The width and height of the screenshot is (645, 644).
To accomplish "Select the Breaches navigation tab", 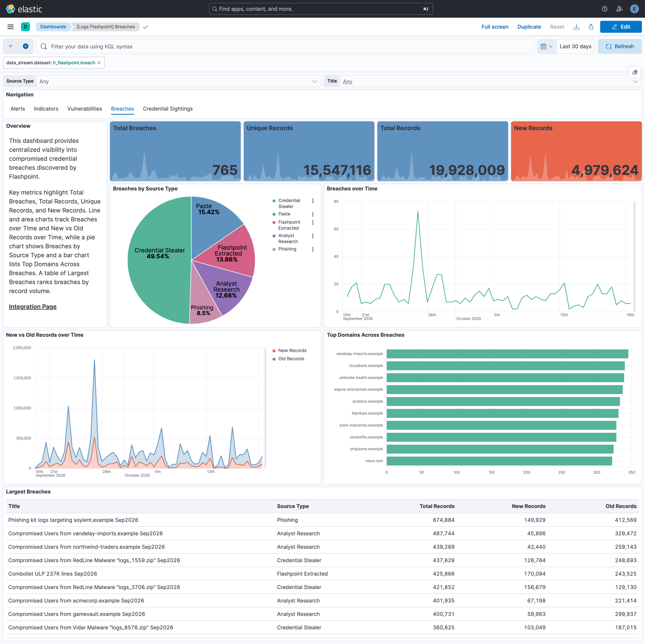I will (x=122, y=109).
